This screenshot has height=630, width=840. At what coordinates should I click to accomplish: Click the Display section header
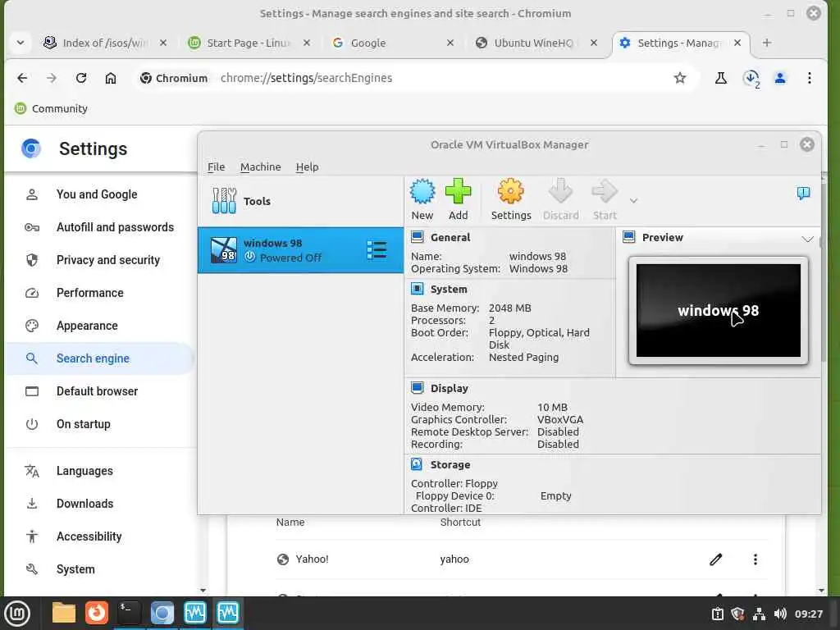pyautogui.click(x=449, y=388)
